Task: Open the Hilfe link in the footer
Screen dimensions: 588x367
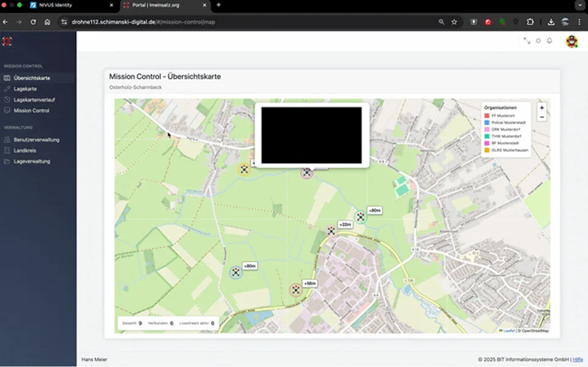Action: coord(578,360)
